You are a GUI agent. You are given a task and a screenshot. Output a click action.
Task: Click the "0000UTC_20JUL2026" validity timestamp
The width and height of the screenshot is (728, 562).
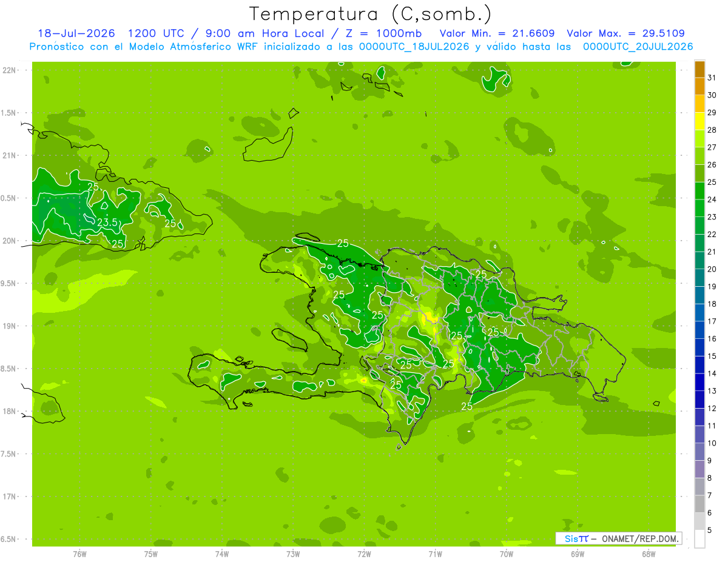(x=638, y=47)
